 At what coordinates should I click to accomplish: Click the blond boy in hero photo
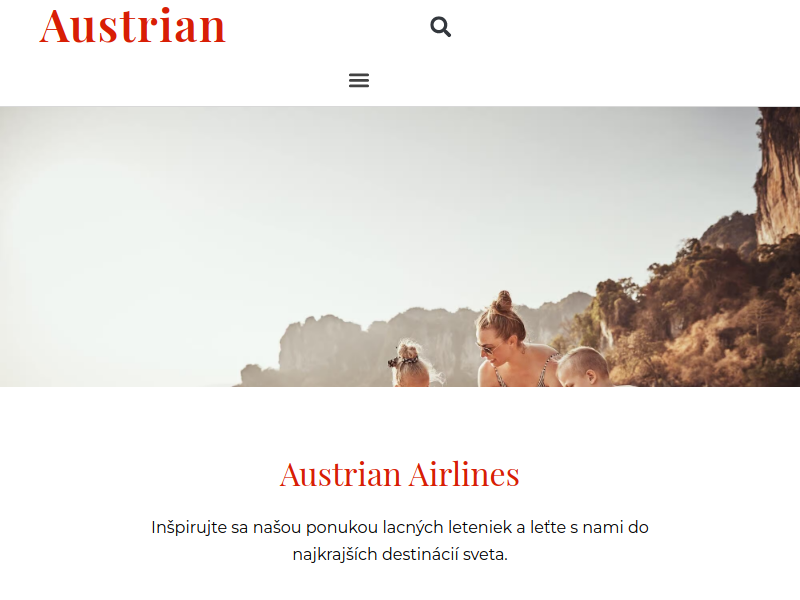point(582,367)
